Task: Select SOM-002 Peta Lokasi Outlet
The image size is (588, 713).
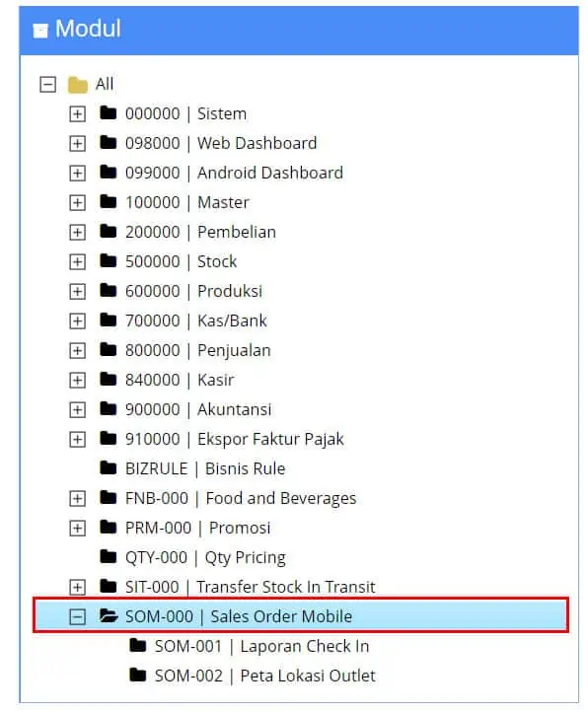Action: pos(265,676)
